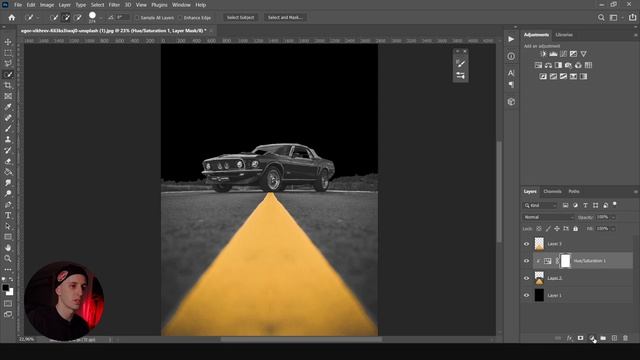640x360 pixels.
Task: Open the Opacity dropdown arrow
Action: tap(613, 217)
